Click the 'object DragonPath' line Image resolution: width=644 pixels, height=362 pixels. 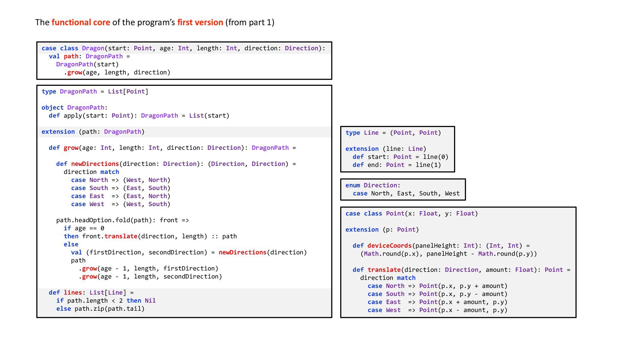[x=74, y=108]
